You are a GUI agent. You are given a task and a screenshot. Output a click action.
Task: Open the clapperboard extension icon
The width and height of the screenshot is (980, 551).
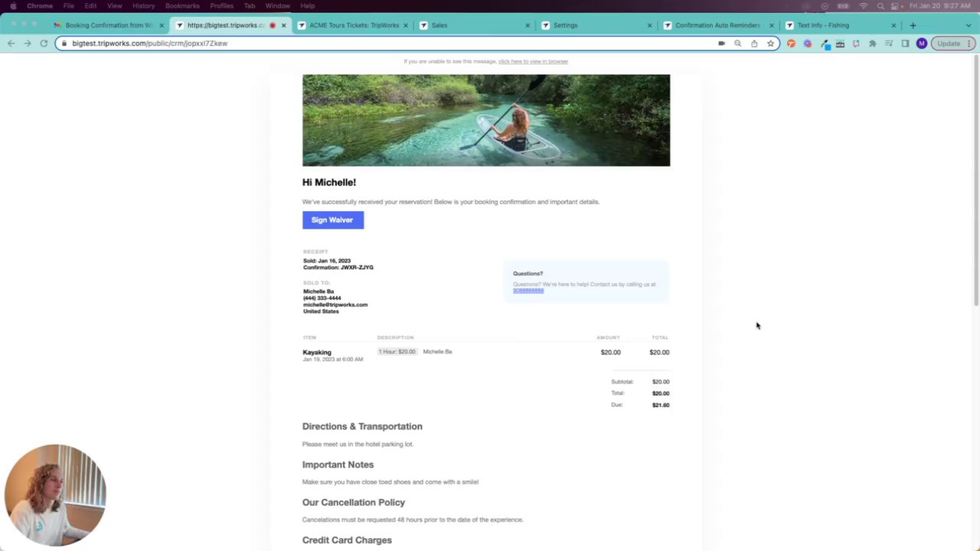(x=840, y=44)
